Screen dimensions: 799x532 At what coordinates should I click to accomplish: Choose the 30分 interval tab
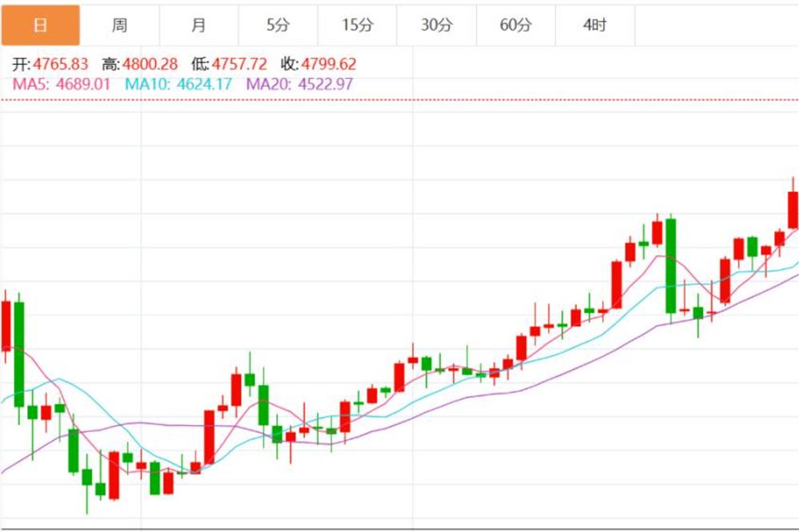436,25
